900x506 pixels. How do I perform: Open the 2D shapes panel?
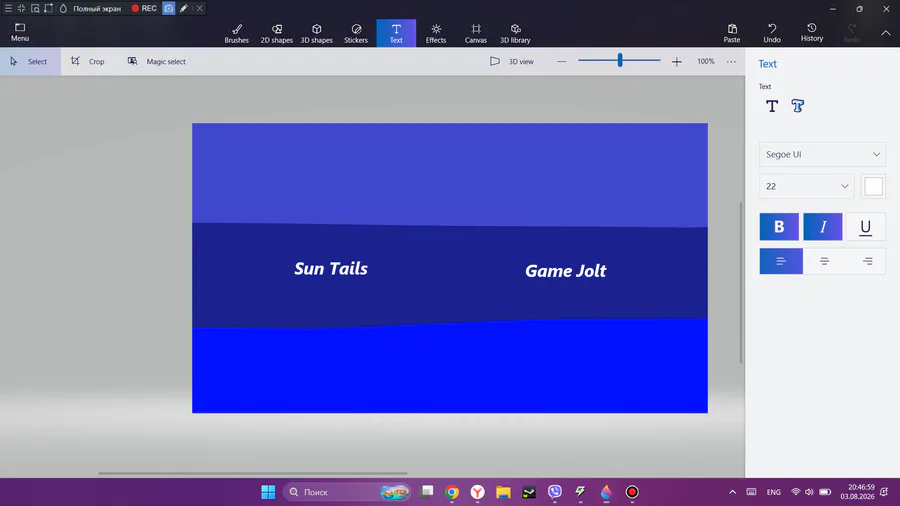click(277, 33)
